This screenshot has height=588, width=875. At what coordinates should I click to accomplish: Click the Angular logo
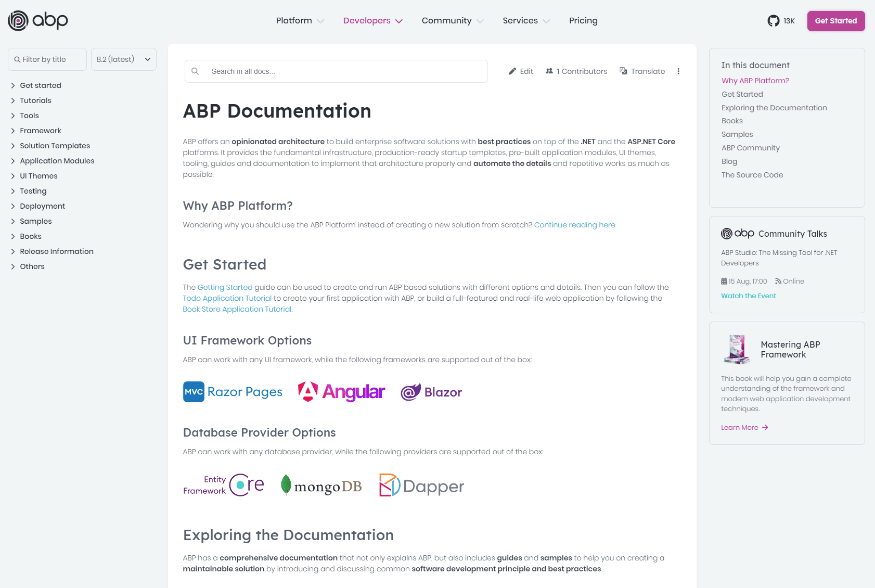pos(341,392)
